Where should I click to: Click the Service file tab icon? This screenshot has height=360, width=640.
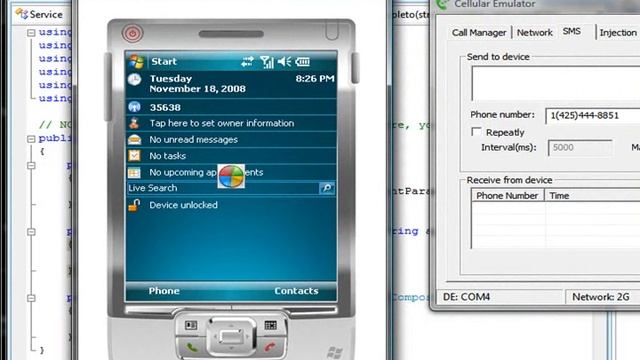coord(22,14)
